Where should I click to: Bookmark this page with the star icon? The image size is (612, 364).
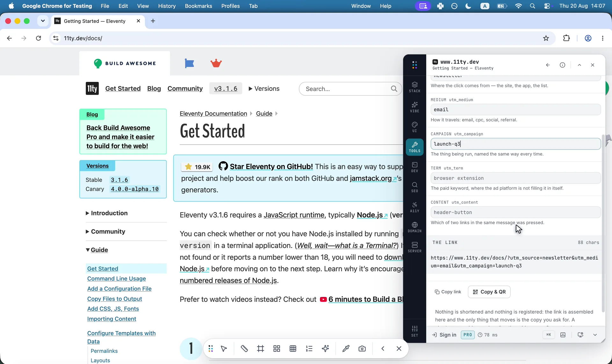pos(546,38)
